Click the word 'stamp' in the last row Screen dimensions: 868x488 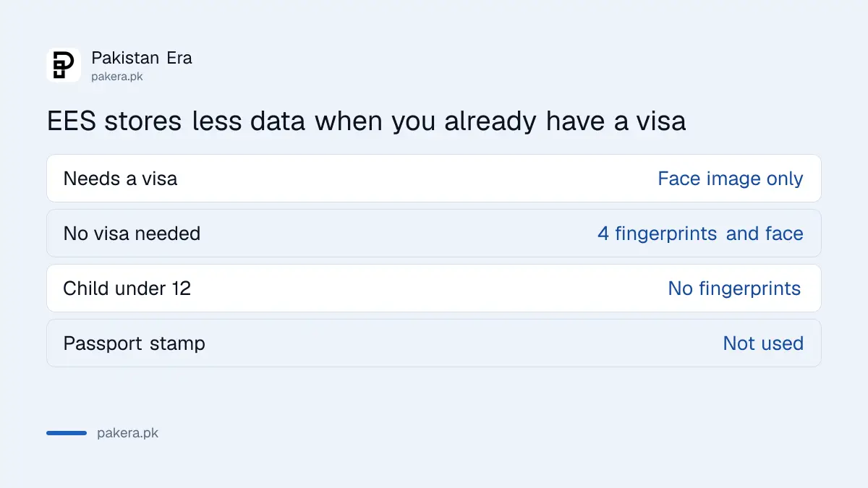tap(177, 344)
